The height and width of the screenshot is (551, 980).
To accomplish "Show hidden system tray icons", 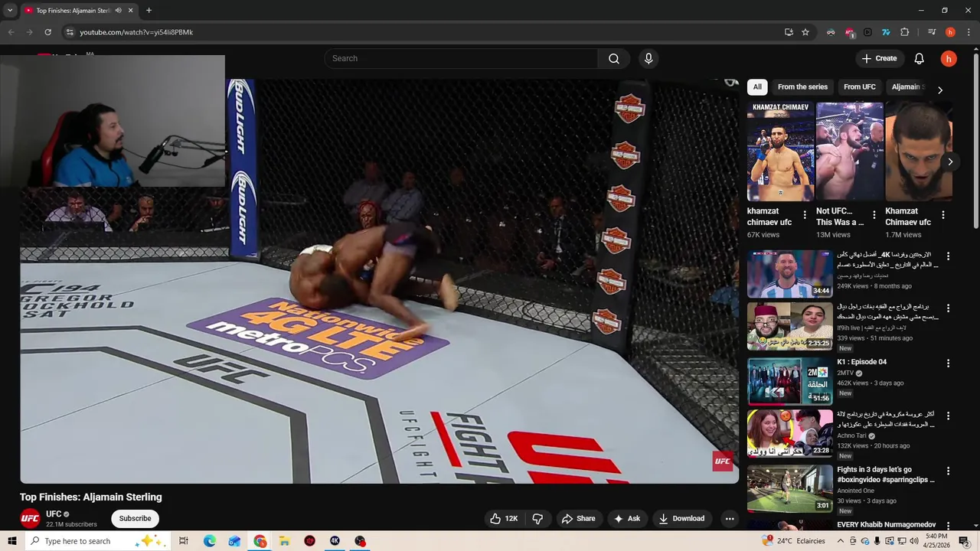I will (x=840, y=541).
